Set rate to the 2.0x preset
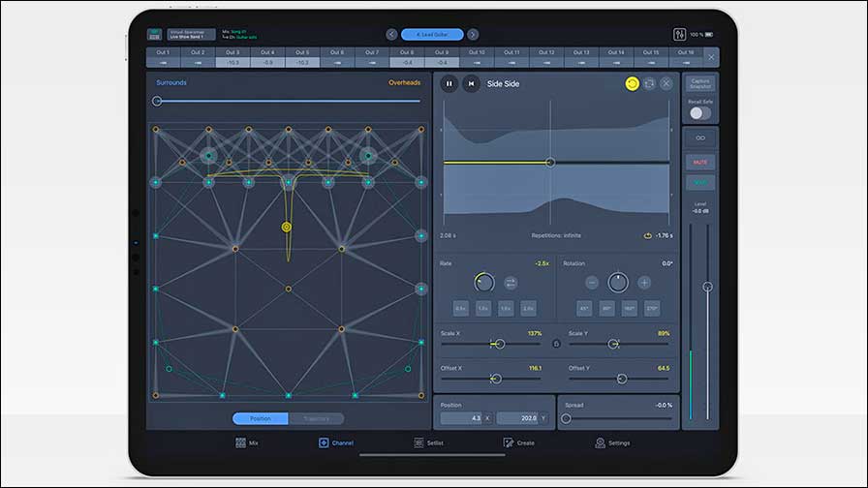This screenshot has width=868, height=488. [x=528, y=308]
